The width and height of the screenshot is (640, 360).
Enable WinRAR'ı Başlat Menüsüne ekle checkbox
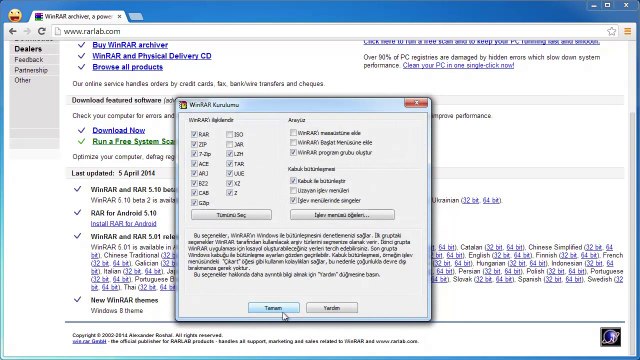(293, 142)
